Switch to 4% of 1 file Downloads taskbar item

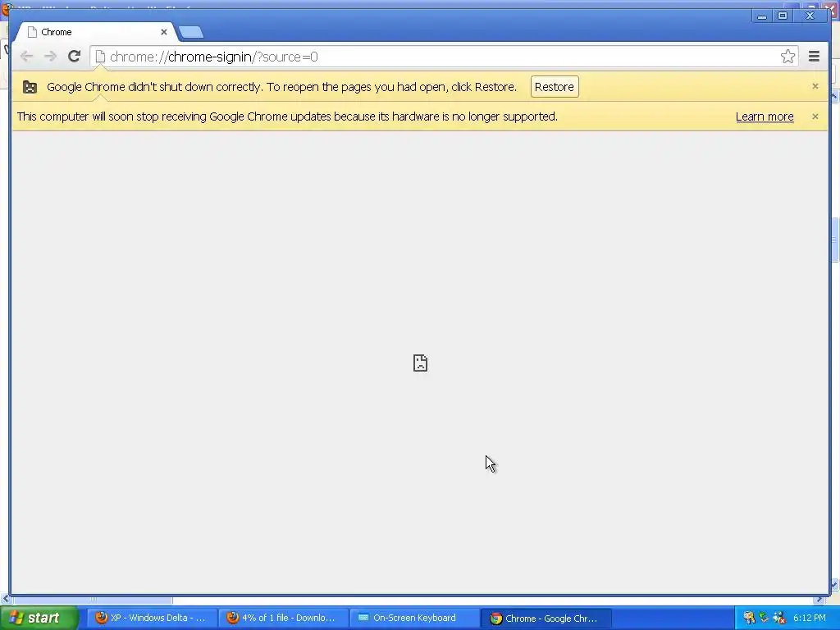click(x=283, y=618)
